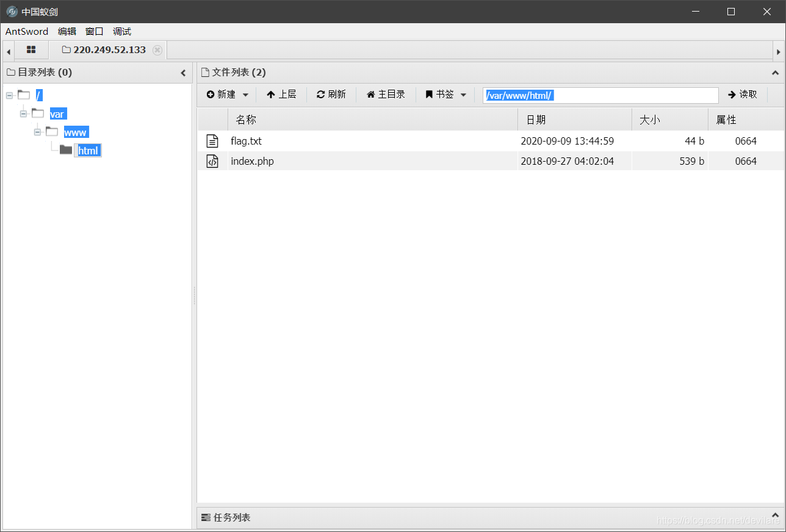
Task: Refresh the file list with 刷新
Action: point(331,95)
